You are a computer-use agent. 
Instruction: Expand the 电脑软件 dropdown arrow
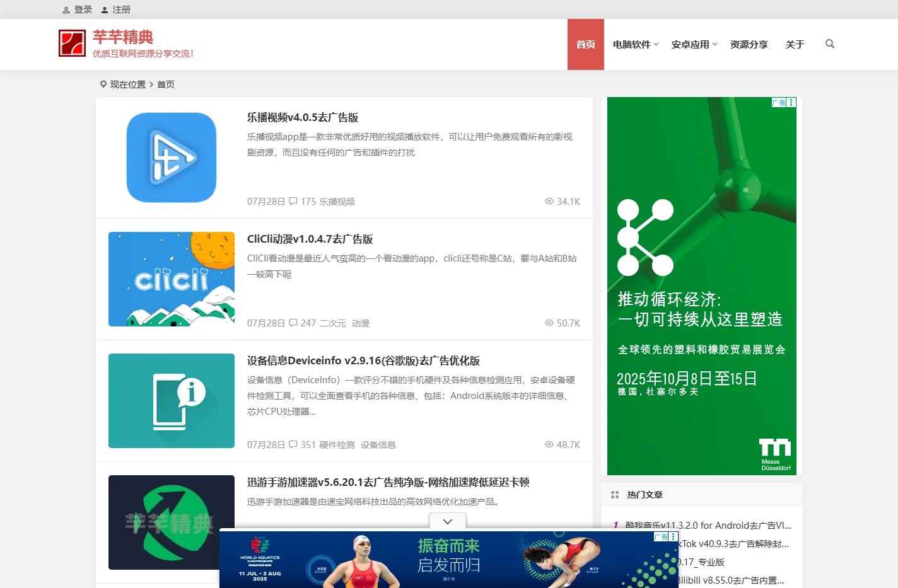pyautogui.click(x=656, y=44)
